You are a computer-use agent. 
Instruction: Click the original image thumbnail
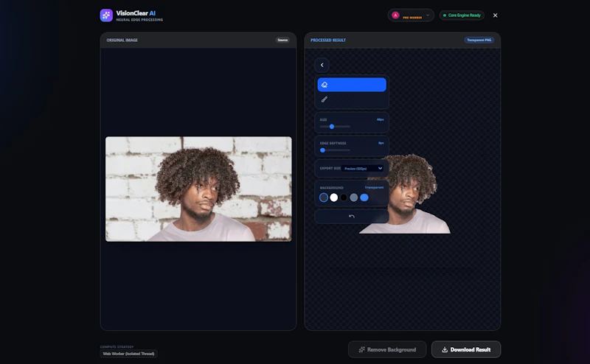click(198, 189)
